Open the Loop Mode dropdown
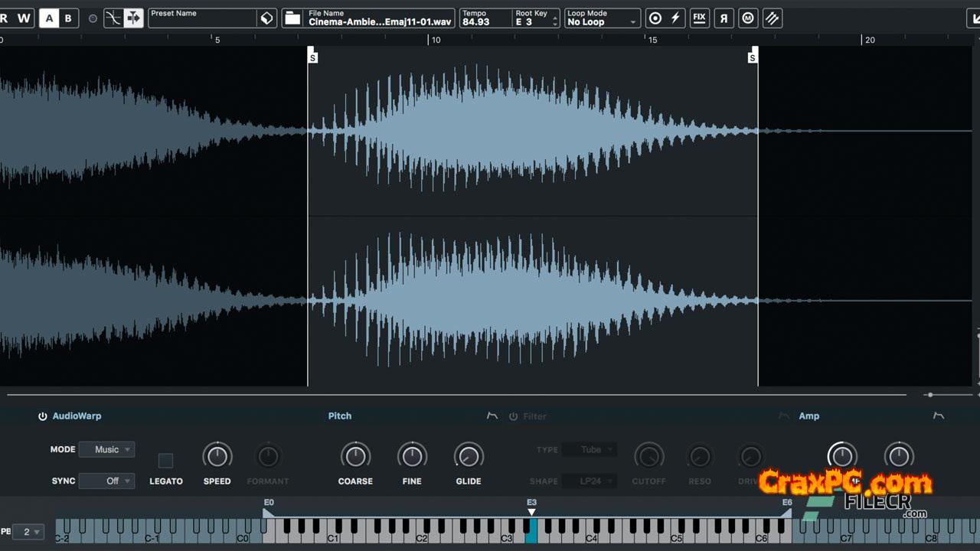This screenshot has height=551, width=980. [x=602, y=18]
